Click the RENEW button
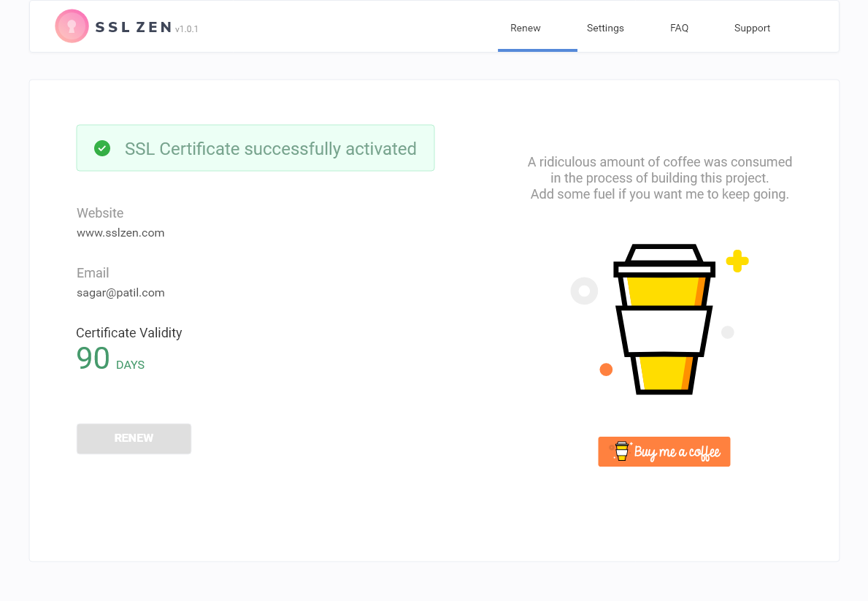 coord(134,438)
